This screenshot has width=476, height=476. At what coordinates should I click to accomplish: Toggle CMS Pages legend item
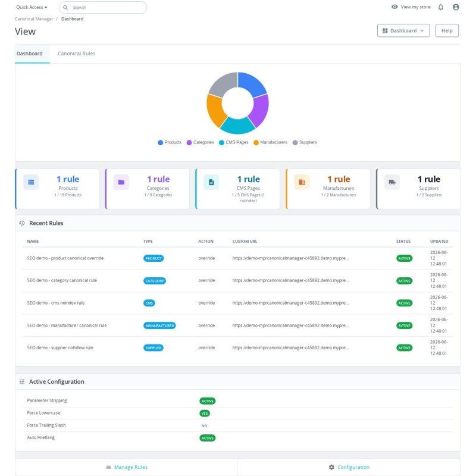(x=233, y=142)
